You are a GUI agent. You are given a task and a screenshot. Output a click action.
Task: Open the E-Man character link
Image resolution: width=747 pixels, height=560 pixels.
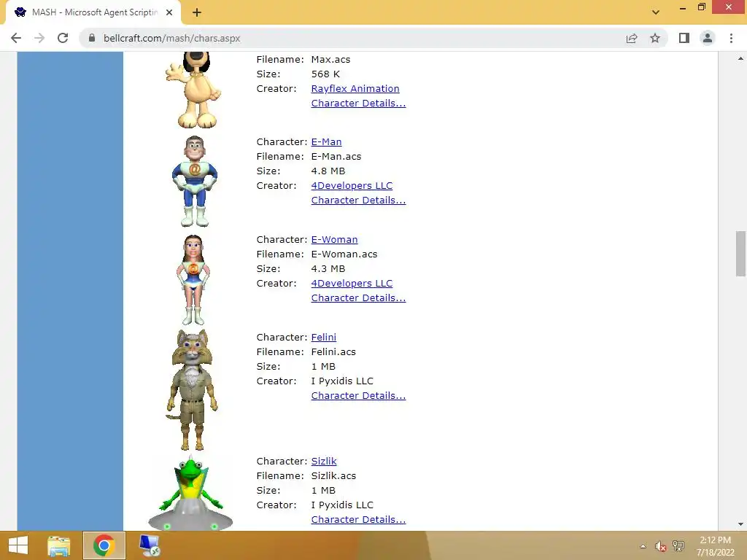(326, 142)
